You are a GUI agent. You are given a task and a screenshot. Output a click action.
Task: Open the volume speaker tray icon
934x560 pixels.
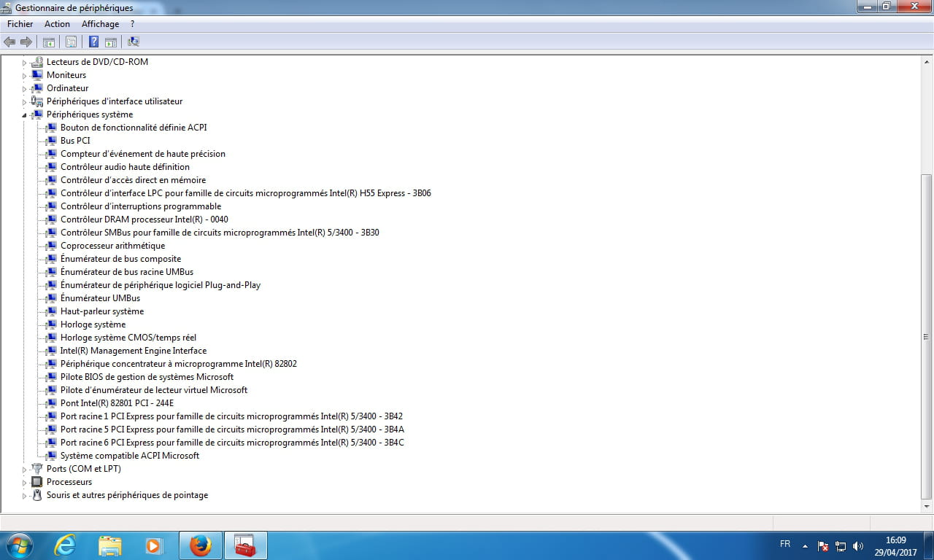click(858, 545)
